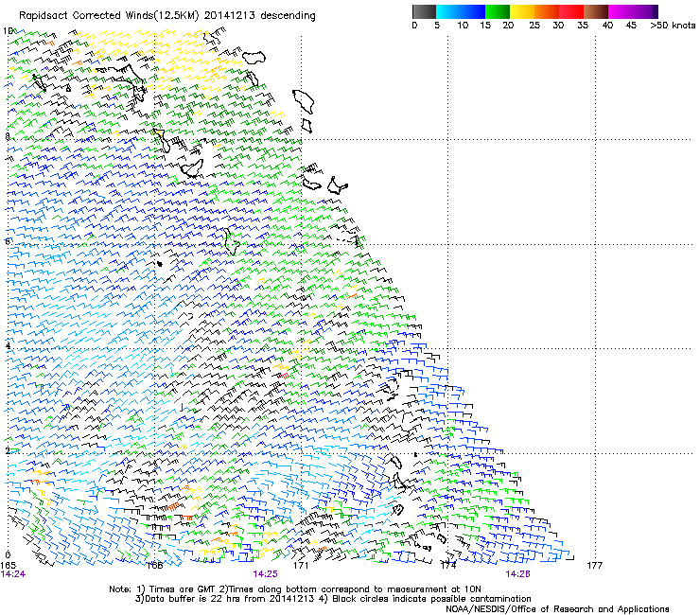Click longitude label '165'
Viewport: 700px width, 615px height.
tap(8, 565)
